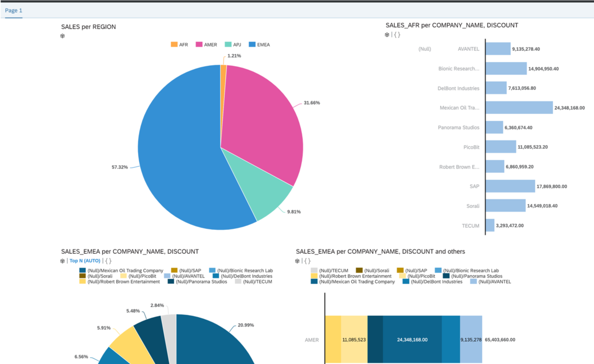
Task: Select the EMEA legend swatch
Action: pyautogui.click(x=253, y=45)
